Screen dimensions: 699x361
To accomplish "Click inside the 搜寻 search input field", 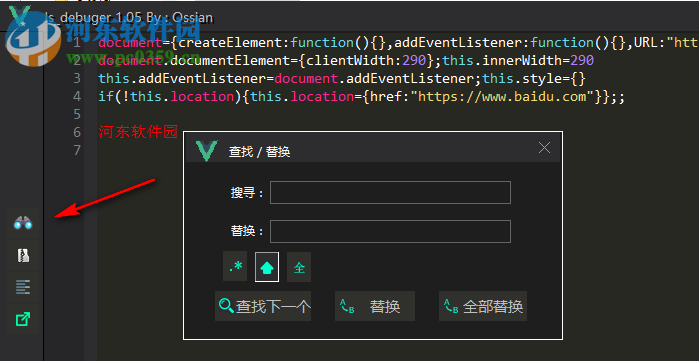I will pyautogui.click(x=390, y=193).
